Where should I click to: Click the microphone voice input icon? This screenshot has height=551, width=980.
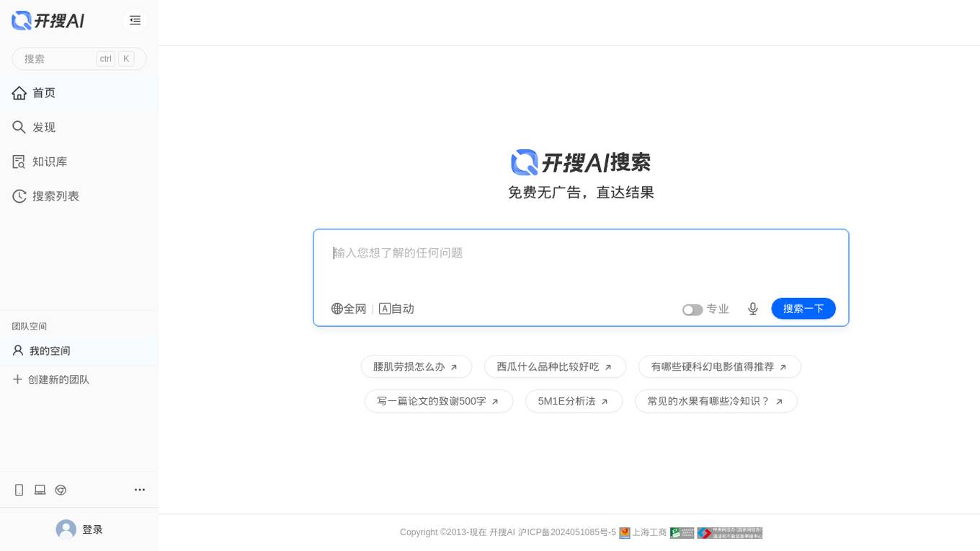tap(753, 309)
